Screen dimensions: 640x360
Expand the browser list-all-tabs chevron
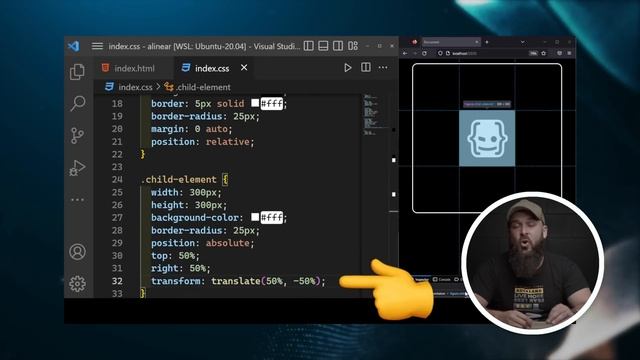523,42
